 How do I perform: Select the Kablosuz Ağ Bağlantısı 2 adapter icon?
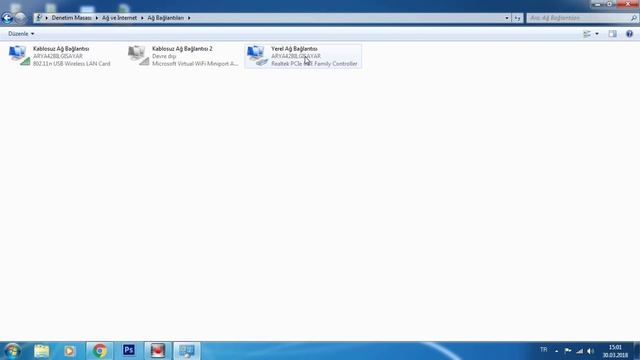[138, 56]
